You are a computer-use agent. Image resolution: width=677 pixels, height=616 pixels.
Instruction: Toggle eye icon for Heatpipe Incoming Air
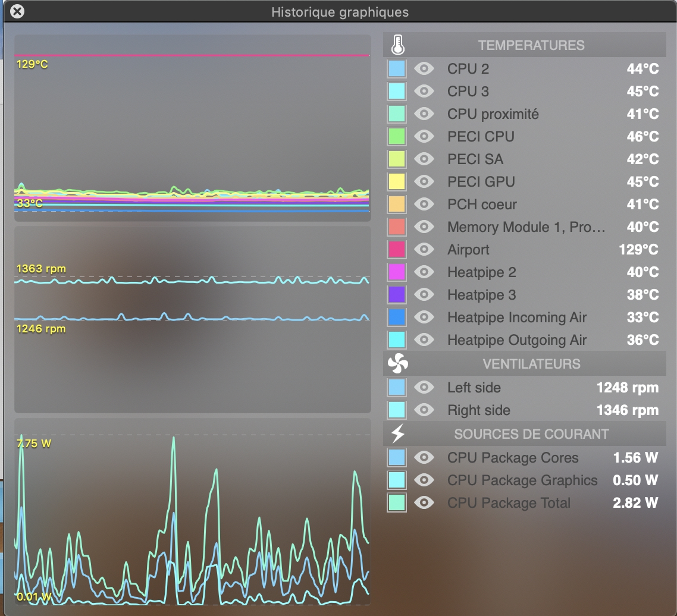click(424, 318)
